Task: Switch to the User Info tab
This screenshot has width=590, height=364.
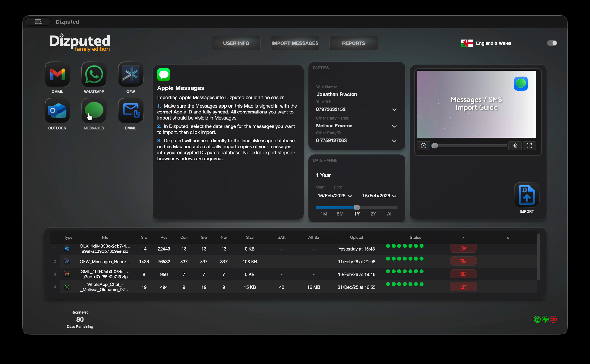Action: tap(236, 43)
